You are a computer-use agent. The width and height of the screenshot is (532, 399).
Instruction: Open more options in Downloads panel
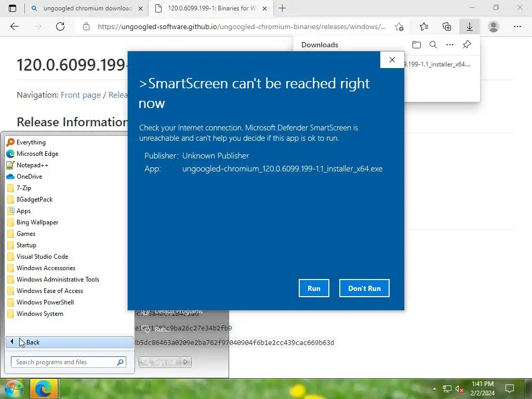click(450, 45)
